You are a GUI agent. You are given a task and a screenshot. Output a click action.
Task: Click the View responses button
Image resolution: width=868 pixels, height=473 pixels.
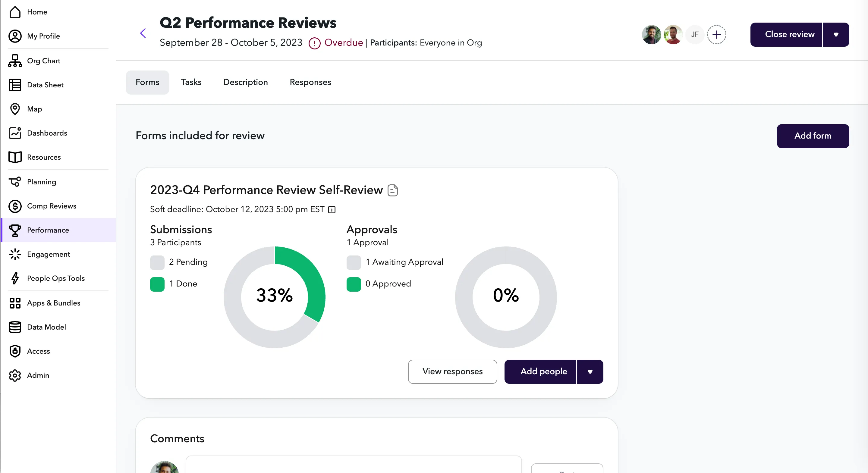pos(452,371)
